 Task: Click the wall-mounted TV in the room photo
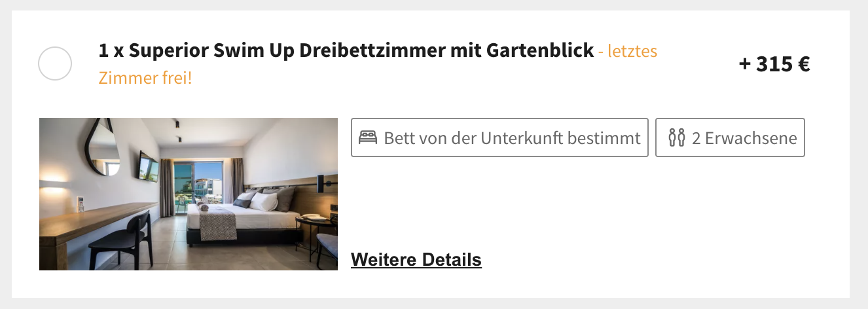(148, 166)
